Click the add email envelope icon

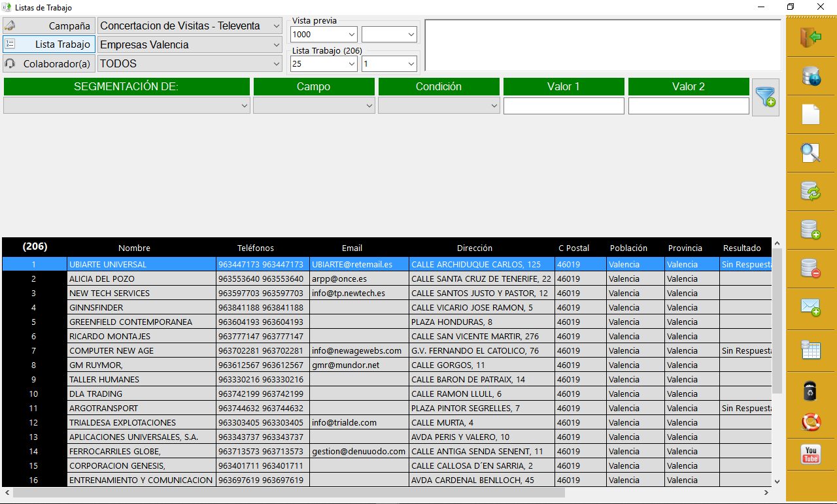pos(811,307)
